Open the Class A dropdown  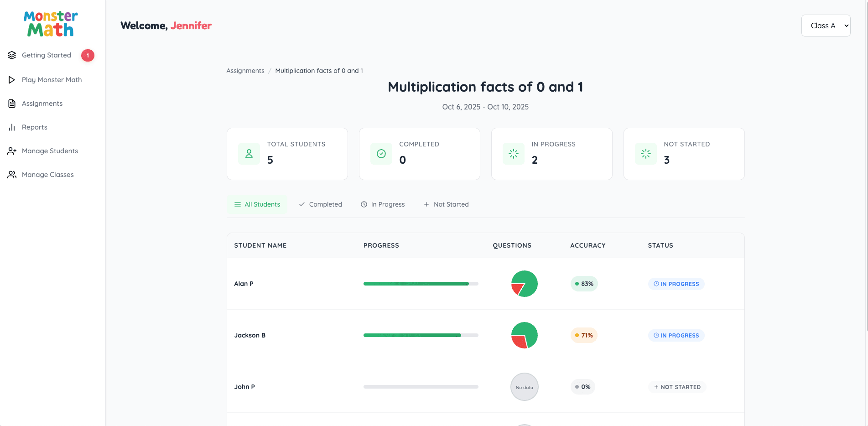click(x=826, y=26)
